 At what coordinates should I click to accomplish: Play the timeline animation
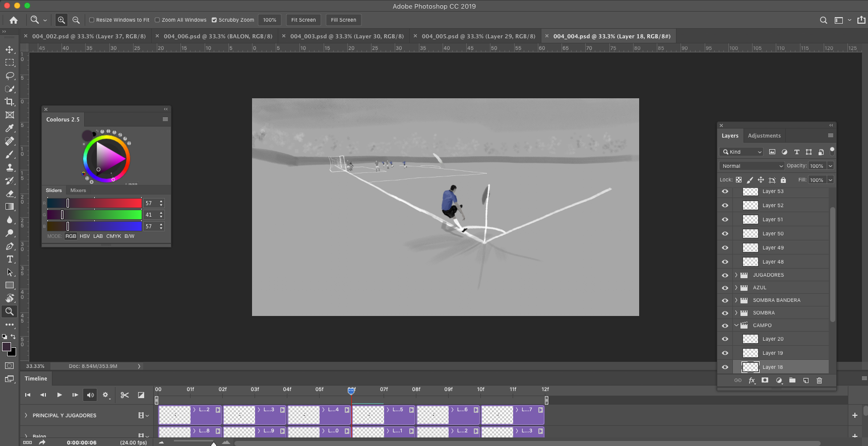coord(59,395)
